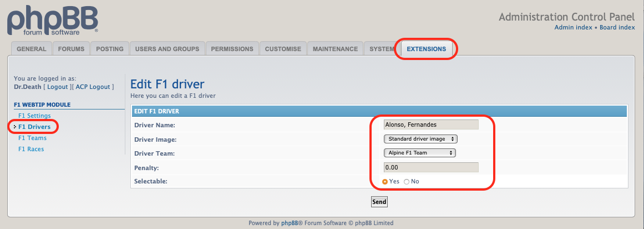The width and height of the screenshot is (644, 229).
Task: Open the Driver Image dropdown
Action: pos(420,139)
